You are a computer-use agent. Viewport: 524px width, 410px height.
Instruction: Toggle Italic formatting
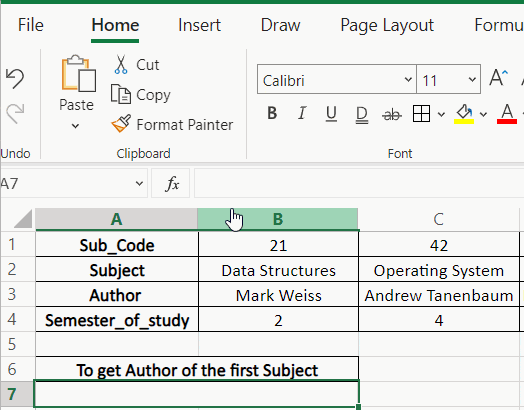302,113
